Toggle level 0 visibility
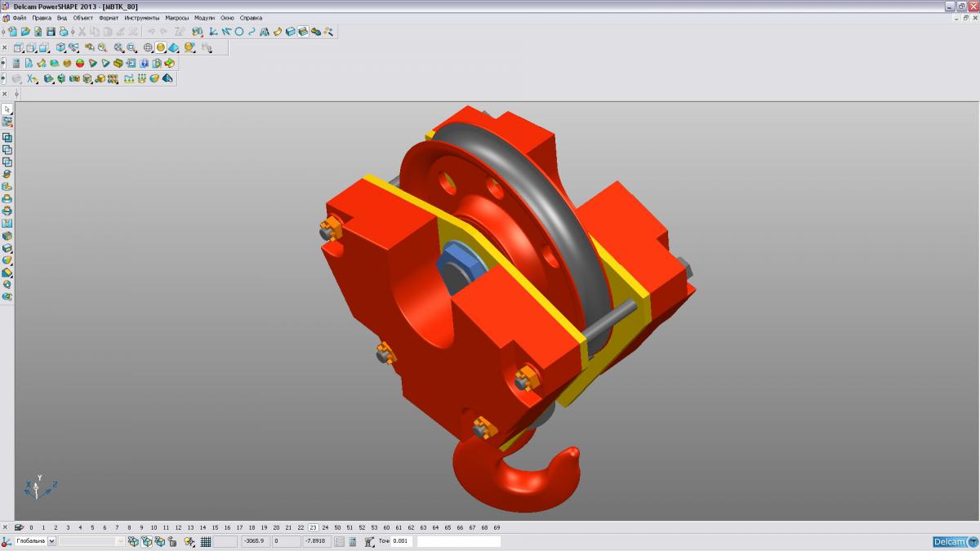Screen dimensions: 980x551 [x=31, y=527]
